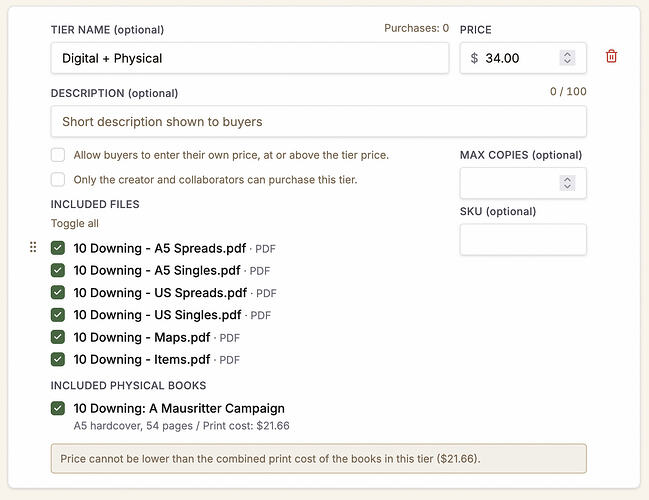649x500 pixels.
Task: Click the '0 / 100' character counter
Action: [568, 91]
